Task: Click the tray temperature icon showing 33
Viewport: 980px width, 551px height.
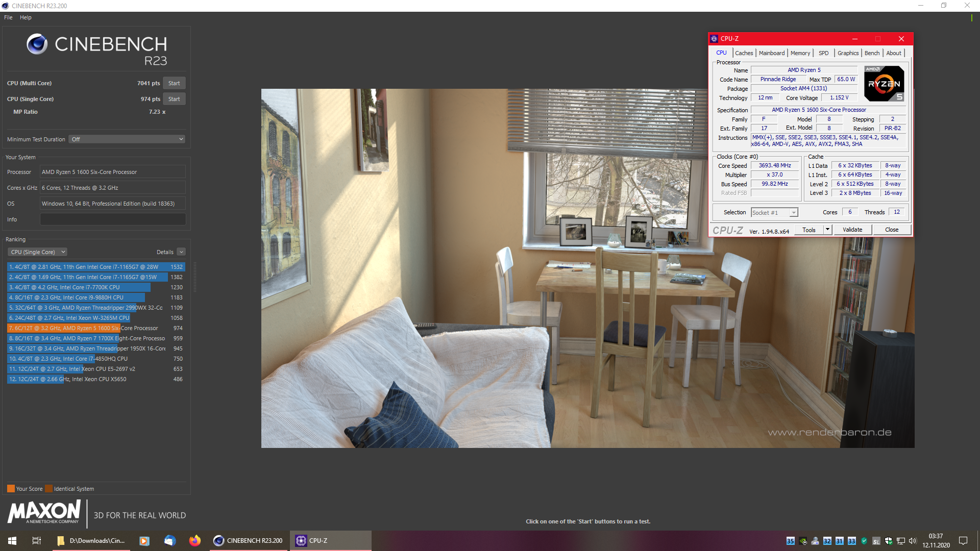Action: point(852,541)
